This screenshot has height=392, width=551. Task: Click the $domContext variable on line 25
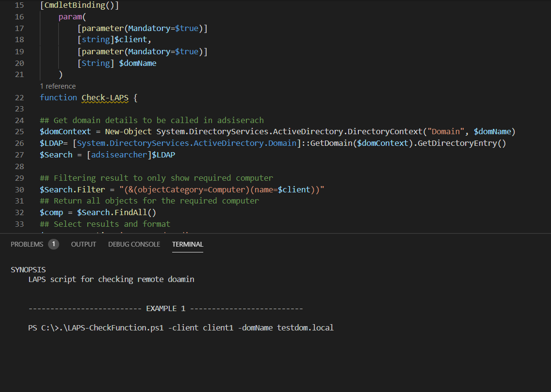click(65, 132)
